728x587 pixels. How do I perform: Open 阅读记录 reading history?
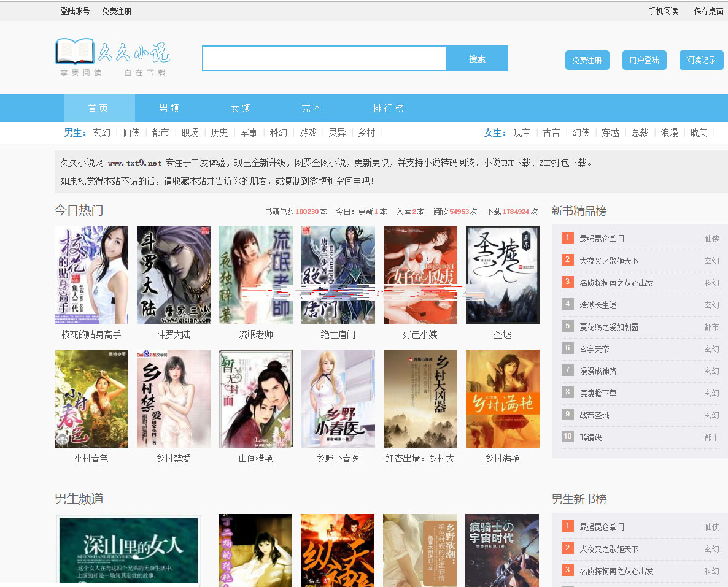click(701, 60)
